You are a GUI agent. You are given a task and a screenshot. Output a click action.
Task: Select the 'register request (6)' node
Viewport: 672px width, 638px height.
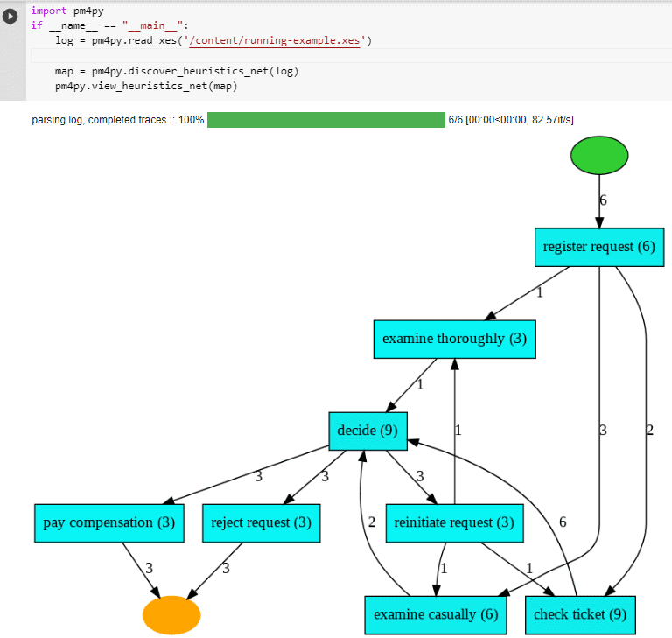[x=599, y=247]
